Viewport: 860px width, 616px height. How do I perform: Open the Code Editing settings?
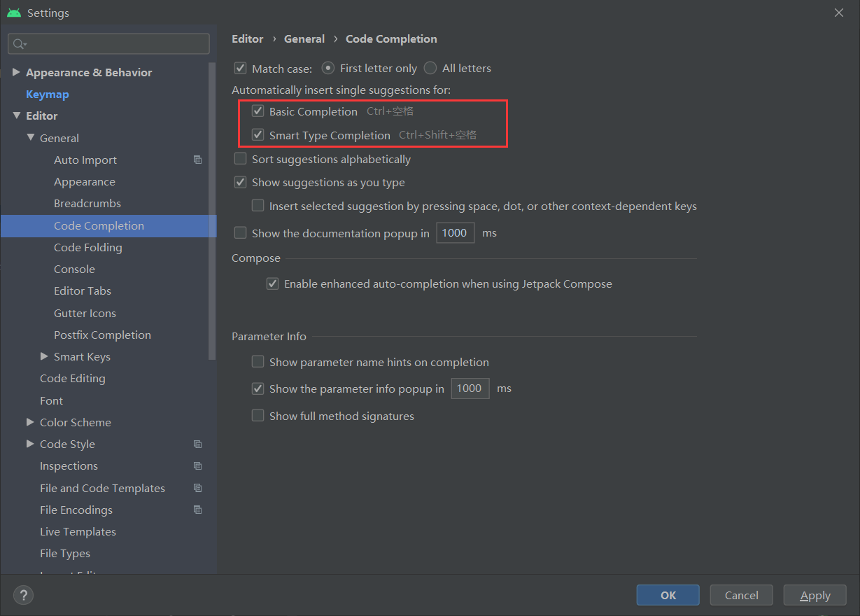[72, 378]
